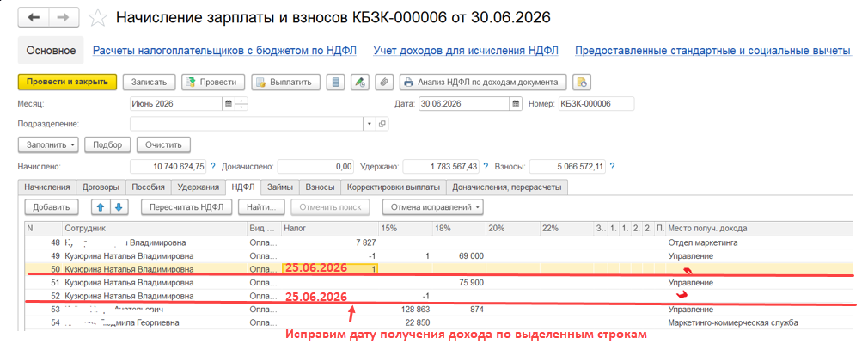Click the 69 000 value in row 49
The width and height of the screenshot is (868, 356).
coord(472,255)
